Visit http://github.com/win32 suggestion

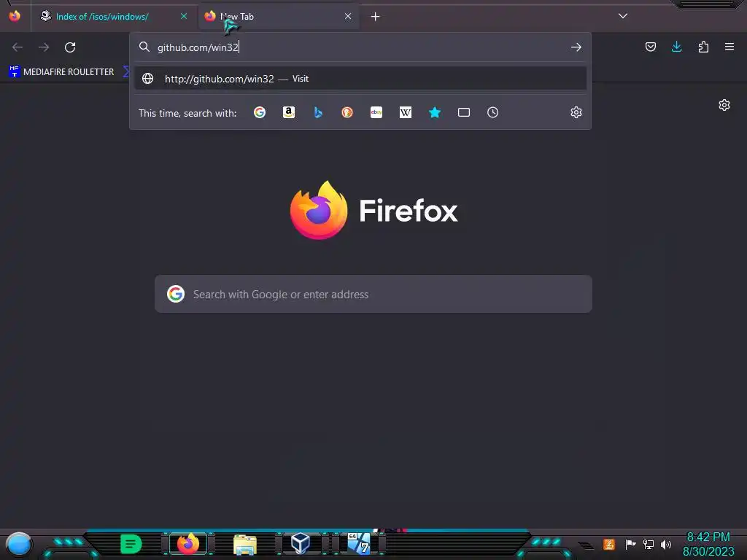coord(360,79)
